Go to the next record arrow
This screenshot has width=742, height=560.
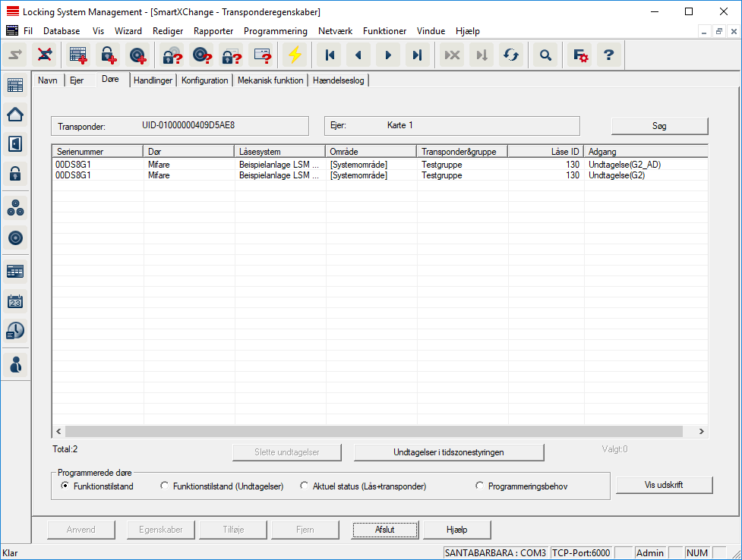(x=387, y=55)
